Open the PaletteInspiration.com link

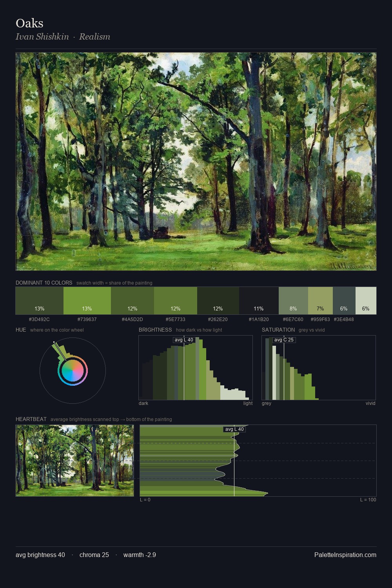pos(345,555)
